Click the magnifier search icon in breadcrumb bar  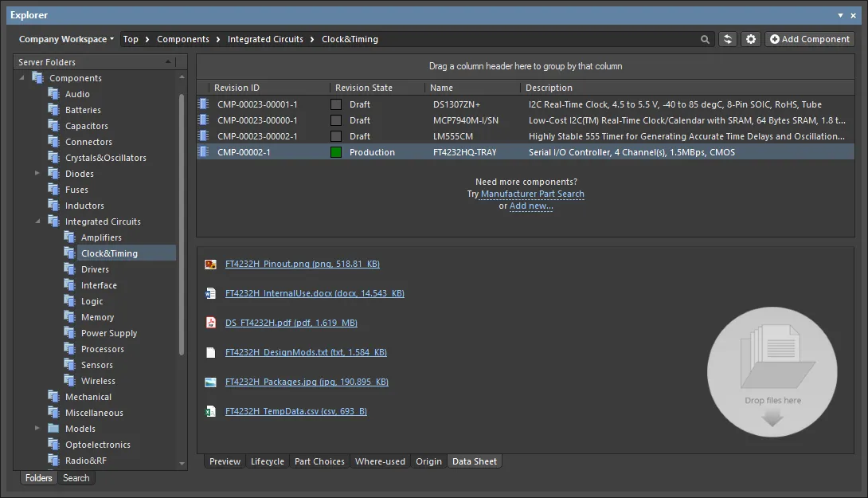(x=705, y=39)
